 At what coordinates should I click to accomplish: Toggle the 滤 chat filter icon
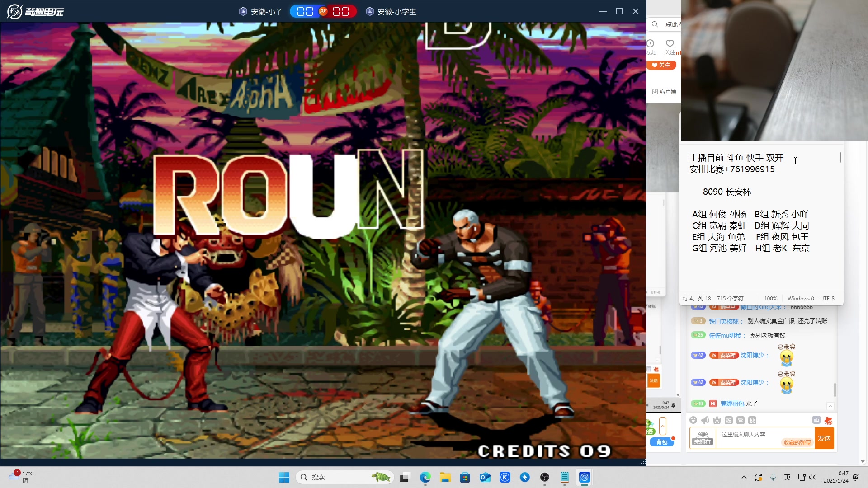coord(816,420)
